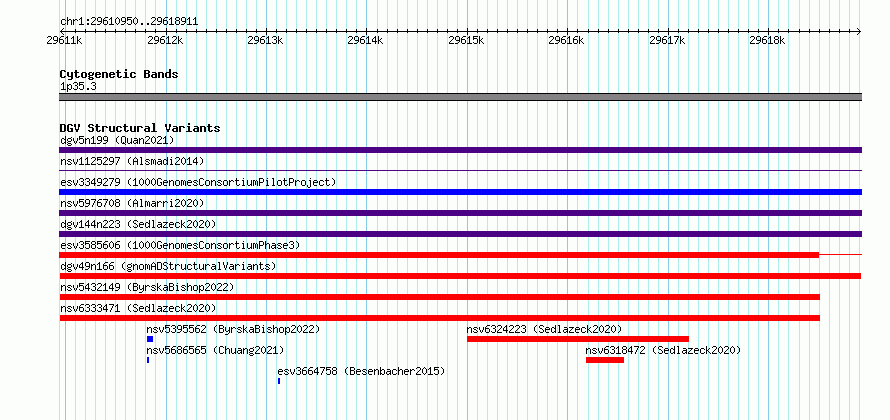Click the 29613k ruler tick label
Viewport: 890px width, 420px height.
[266, 40]
